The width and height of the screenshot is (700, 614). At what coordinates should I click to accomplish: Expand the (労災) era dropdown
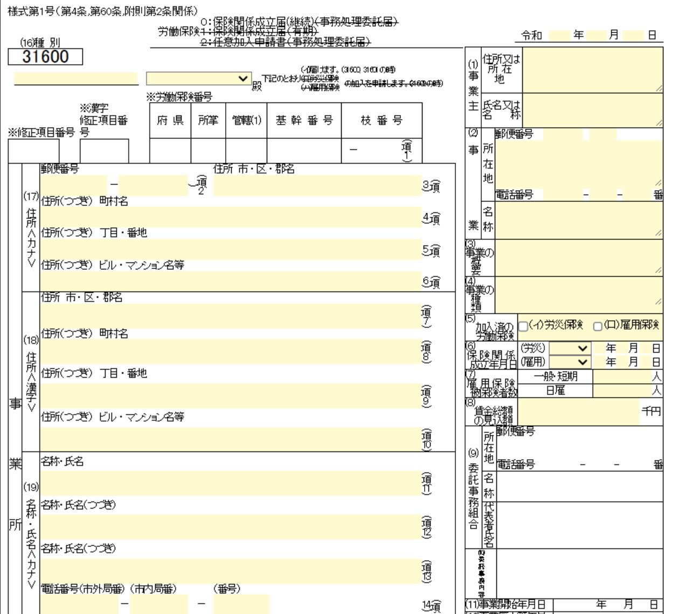[x=570, y=348]
